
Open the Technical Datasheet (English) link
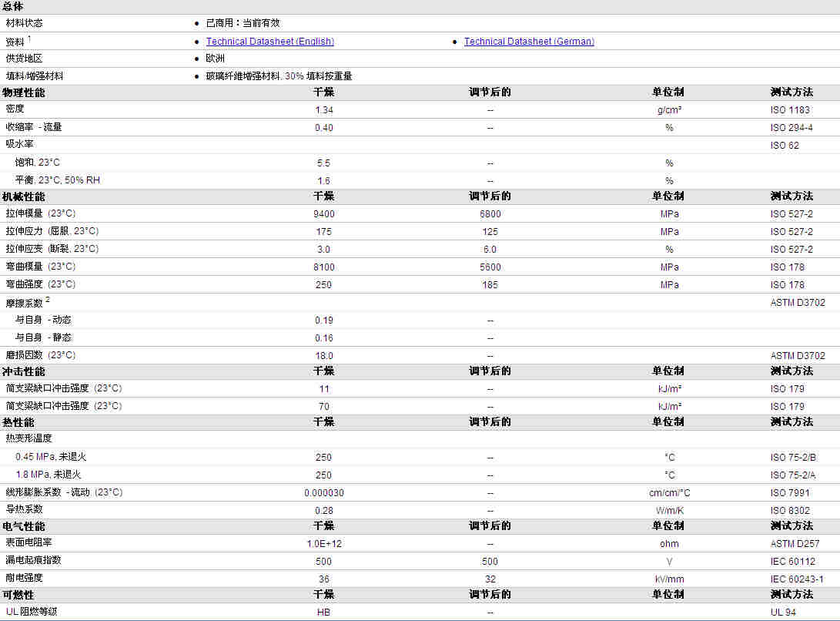tap(270, 42)
